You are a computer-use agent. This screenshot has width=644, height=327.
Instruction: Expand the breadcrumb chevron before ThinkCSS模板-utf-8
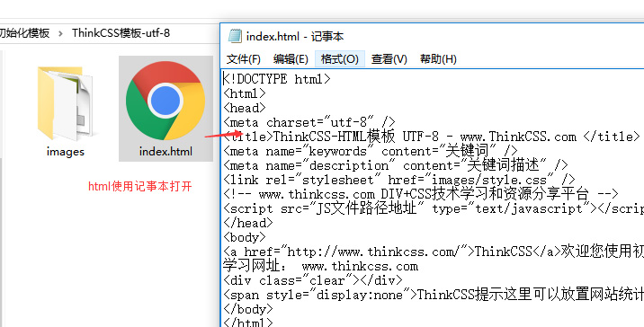point(61,33)
